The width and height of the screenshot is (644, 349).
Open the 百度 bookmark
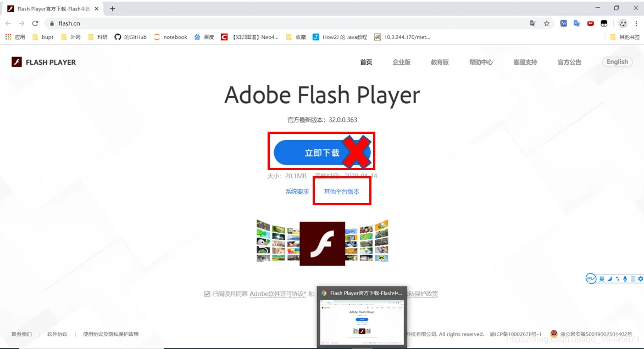click(204, 37)
